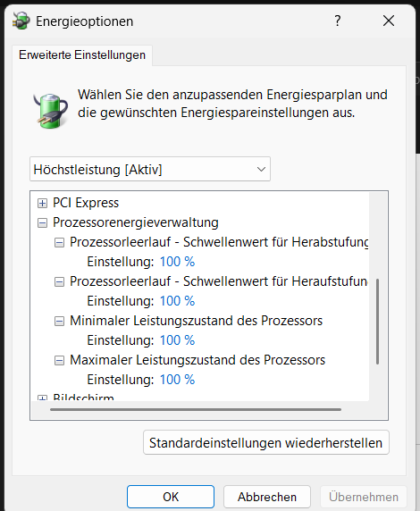The image size is (420, 511).
Task: Click the vertical scrollbar thumb in settings list
Action: tap(378, 322)
